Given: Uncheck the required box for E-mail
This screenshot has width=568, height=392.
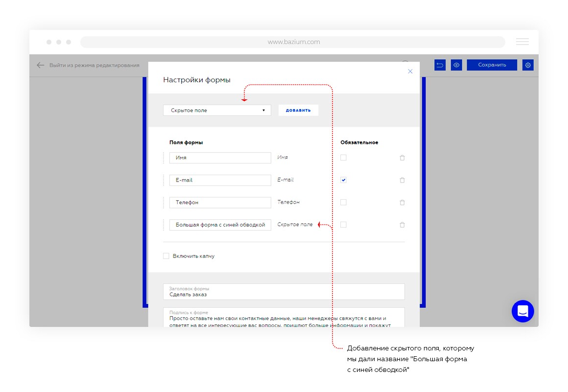Looking at the screenshot, I should pyautogui.click(x=343, y=180).
